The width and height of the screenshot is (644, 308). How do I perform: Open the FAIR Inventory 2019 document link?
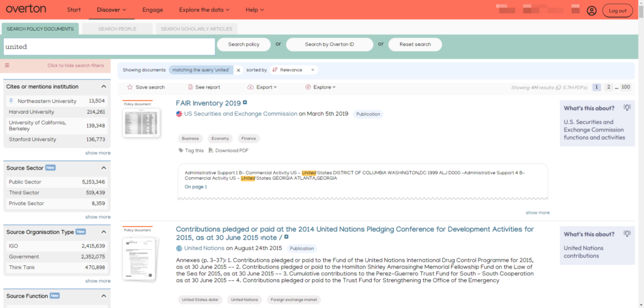click(x=208, y=102)
